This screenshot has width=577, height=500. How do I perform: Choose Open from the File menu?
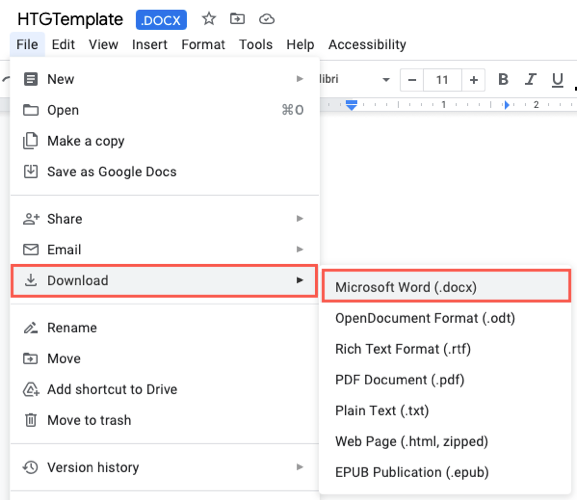(x=164, y=110)
